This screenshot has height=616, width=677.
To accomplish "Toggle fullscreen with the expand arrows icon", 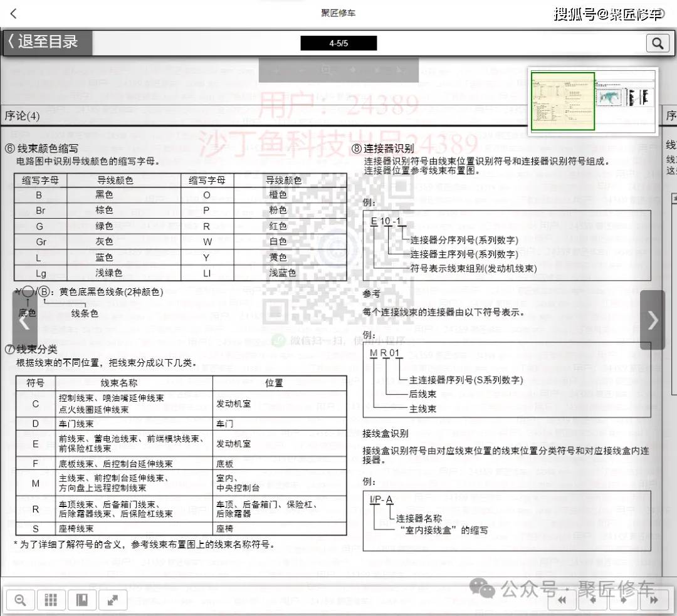I will [x=113, y=600].
